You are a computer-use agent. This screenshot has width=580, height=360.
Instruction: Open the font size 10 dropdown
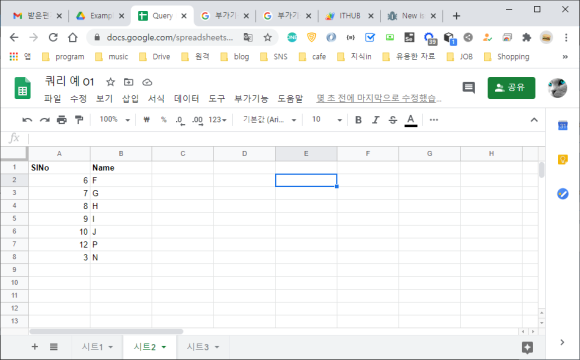point(327,120)
